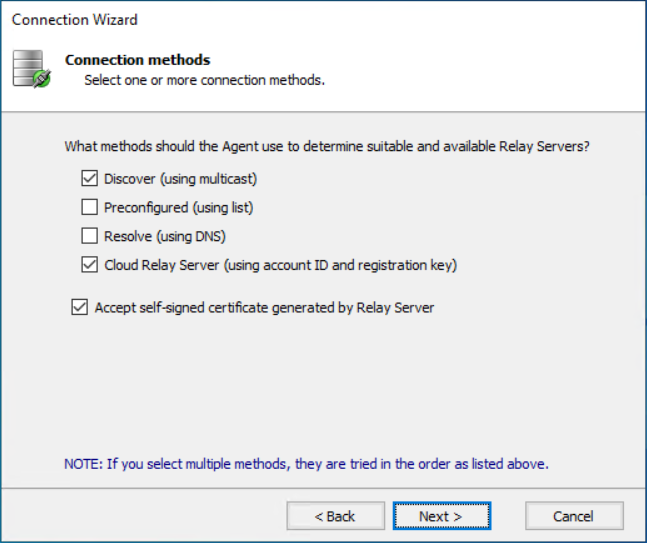Toggle Accept self-signed certificate checkbox
The image size is (647, 543).
(79, 308)
